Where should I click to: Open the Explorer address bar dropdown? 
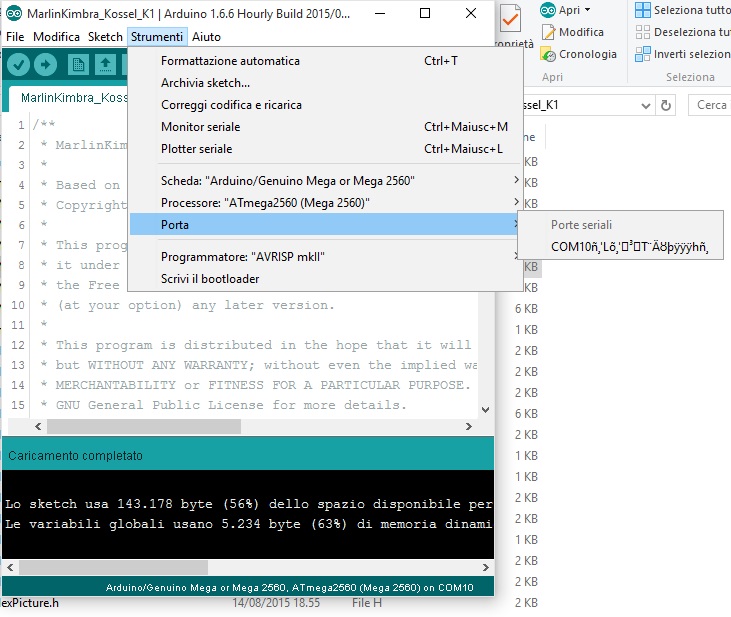(646, 105)
